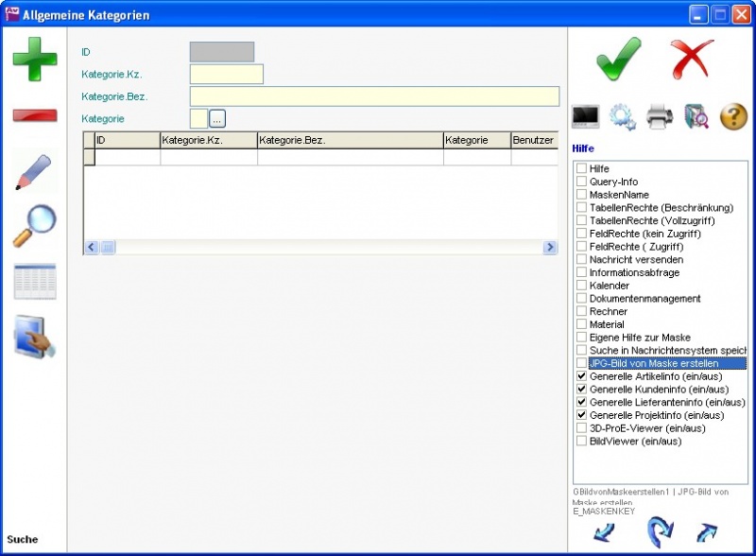Image resolution: width=756 pixels, height=556 pixels.
Task: Click the red minus delete record icon
Action: (x=34, y=115)
